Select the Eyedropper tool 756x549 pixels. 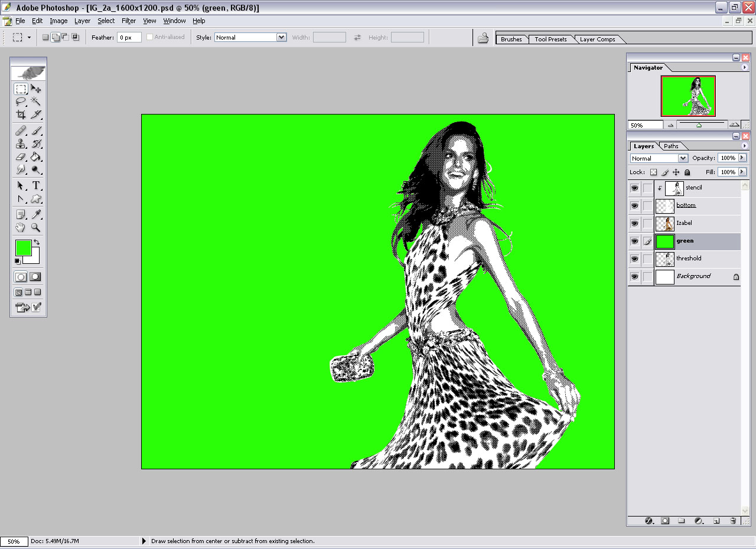36,214
